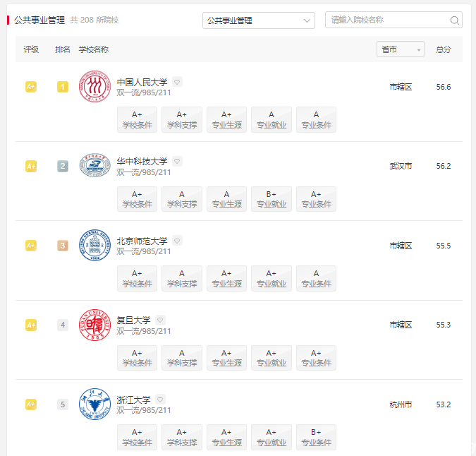Click the search magnifier icon
Screen dimensions: 476x456
pos(454,20)
